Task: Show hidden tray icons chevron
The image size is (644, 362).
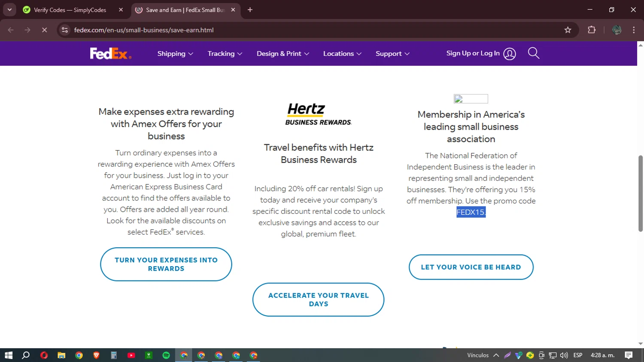Action: 496,355
